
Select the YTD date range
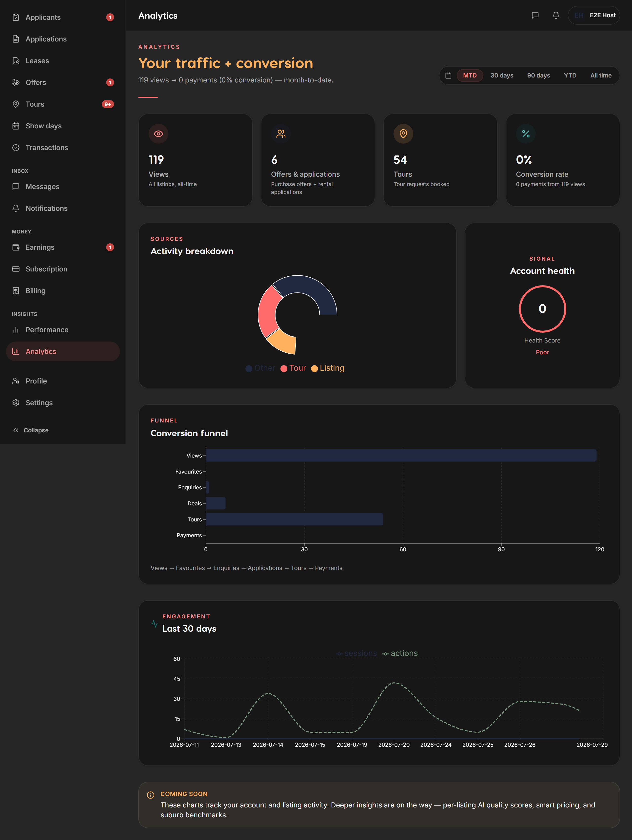click(x=570, y=76)
